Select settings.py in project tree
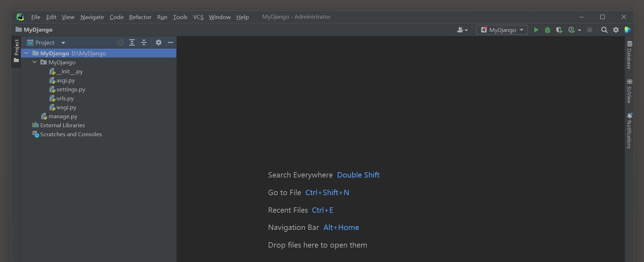 pyautogui.click(x=67, y=89)
